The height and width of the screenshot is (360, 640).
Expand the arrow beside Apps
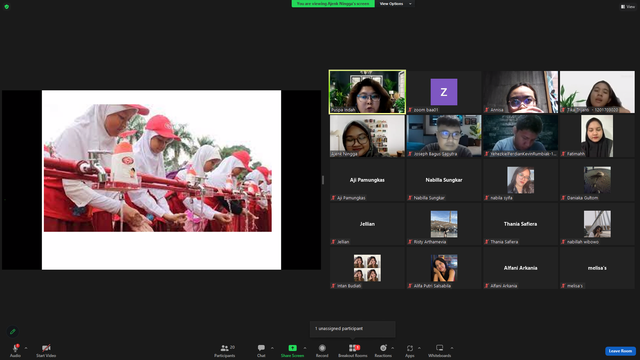point(419,348)
